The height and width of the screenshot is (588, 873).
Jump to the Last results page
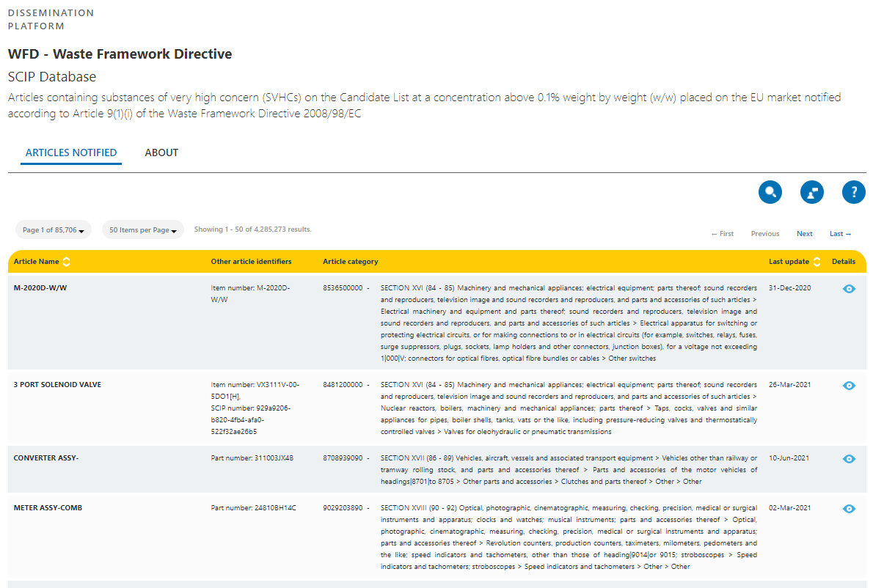point(840,234)
